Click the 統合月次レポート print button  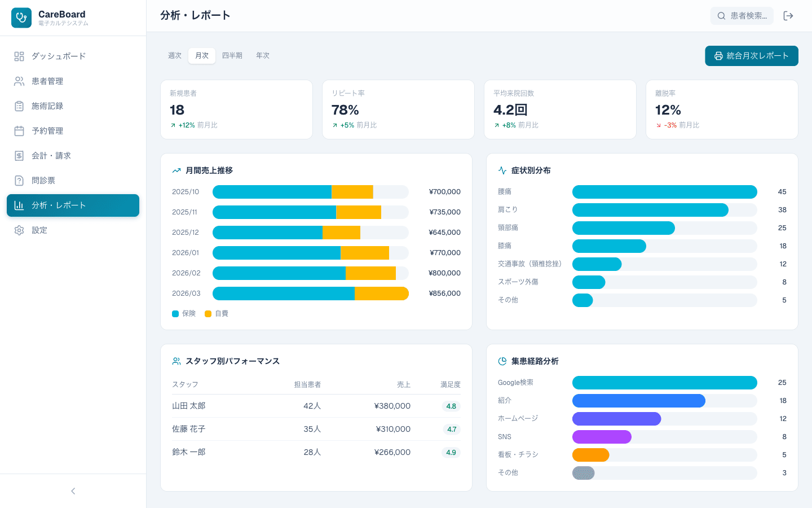(x=751, y=56)
